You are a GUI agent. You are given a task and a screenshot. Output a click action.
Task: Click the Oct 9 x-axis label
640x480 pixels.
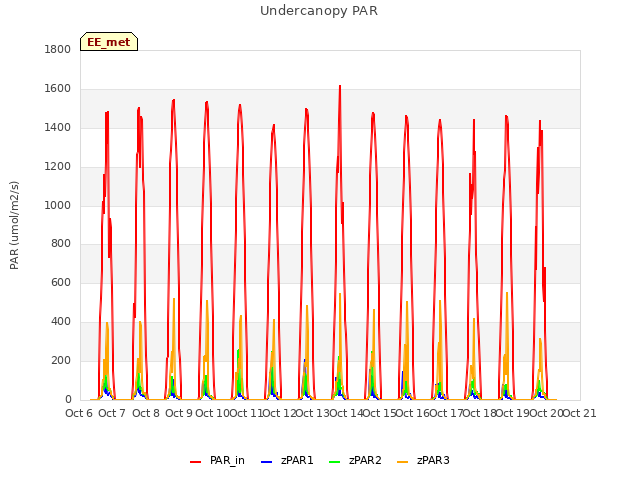(x=179, y=413)
